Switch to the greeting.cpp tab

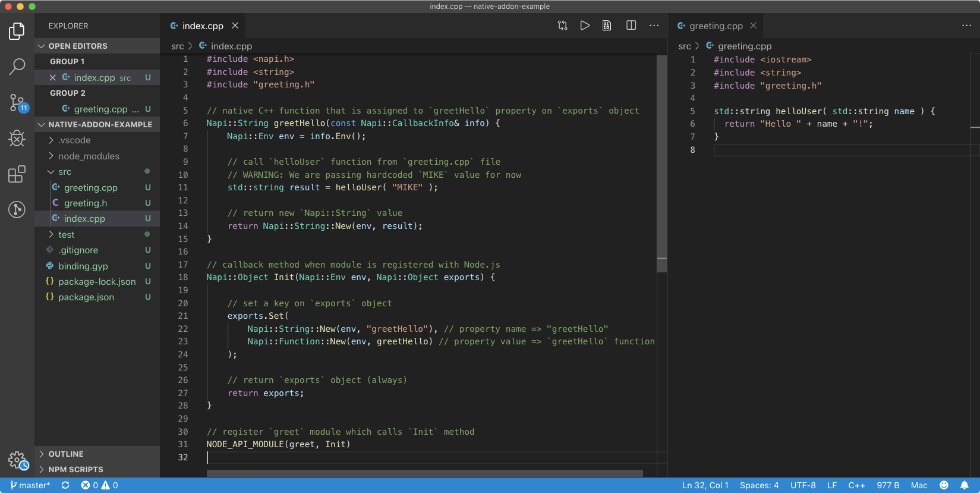coord(716,26)
